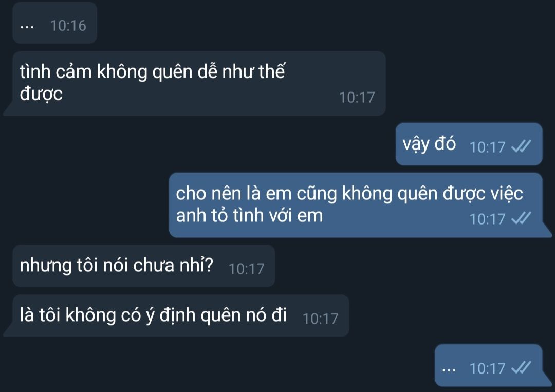
Task: Click the 10:17 timestamp beside 'quên nó đi'
Action: pyautogui.click(x=320, y=319)
